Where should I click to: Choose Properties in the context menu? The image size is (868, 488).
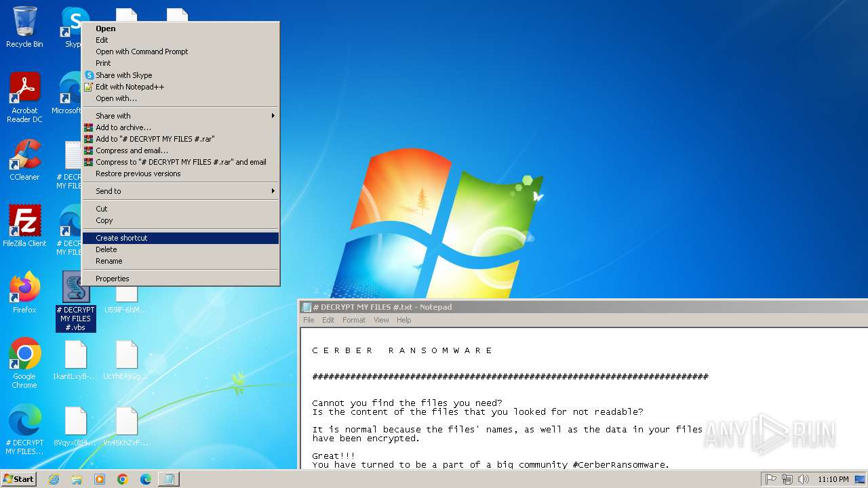[x=180, y=279]
